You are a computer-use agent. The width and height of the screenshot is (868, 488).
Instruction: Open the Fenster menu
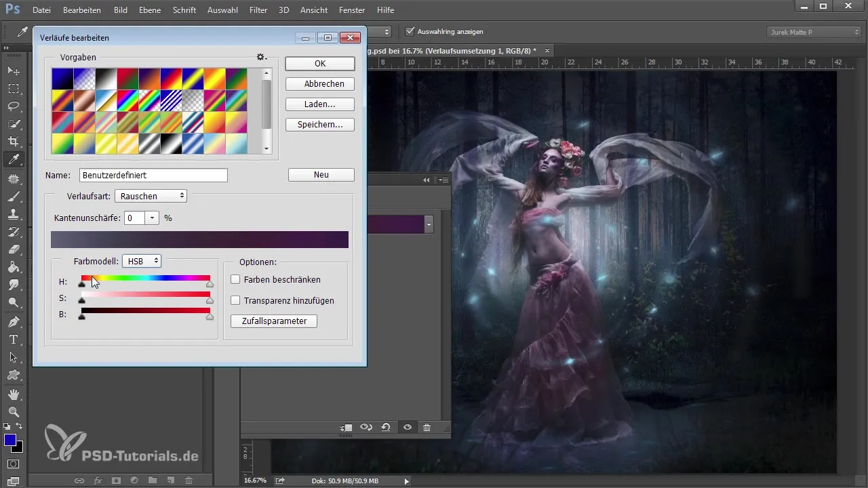point(351,10)
